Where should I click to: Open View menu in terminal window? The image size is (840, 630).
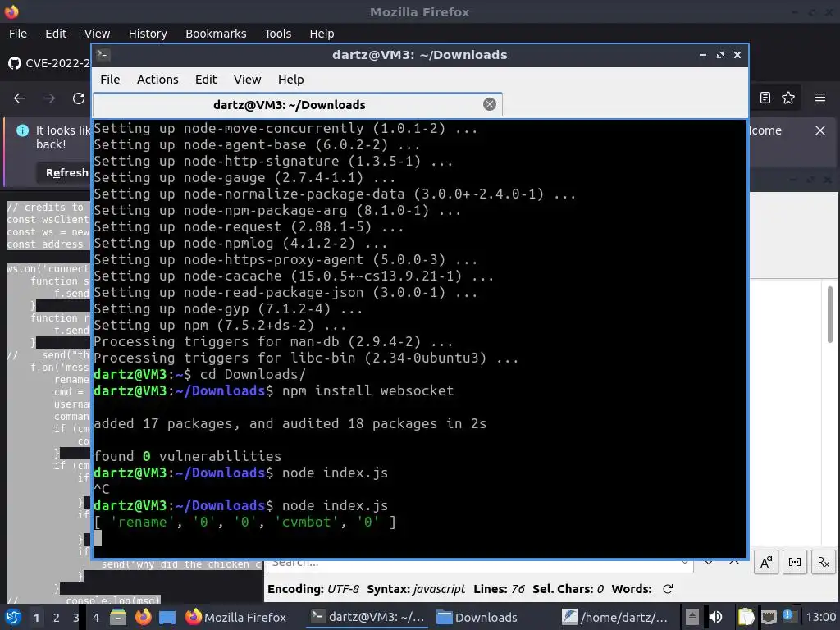[247, 80]
